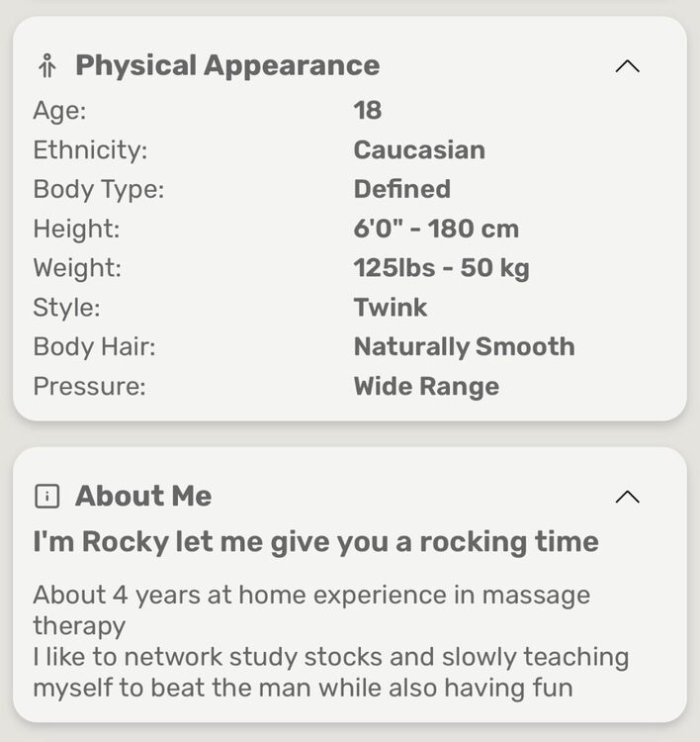Click the info icon beside About Me

point(46,497)
